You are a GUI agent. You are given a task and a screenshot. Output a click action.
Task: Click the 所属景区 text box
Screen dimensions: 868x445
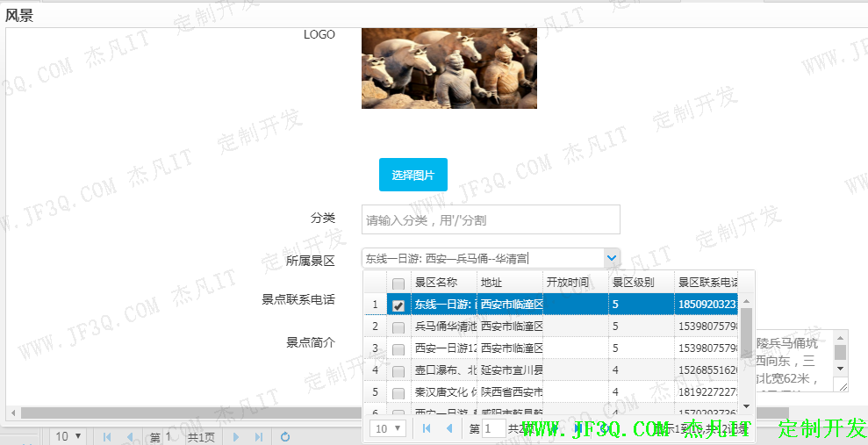pyautogui.click(x=482, y=258)
